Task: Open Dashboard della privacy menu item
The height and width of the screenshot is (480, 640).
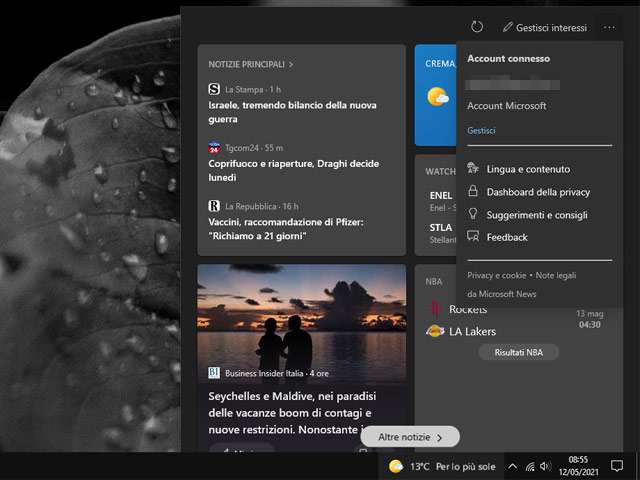Action: click(x=538, y=192)
